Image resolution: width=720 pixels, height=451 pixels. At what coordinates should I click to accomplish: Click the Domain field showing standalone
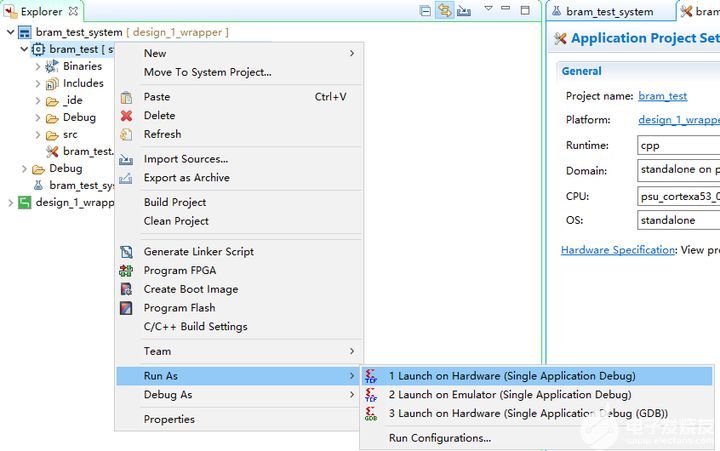coord(678,170)
